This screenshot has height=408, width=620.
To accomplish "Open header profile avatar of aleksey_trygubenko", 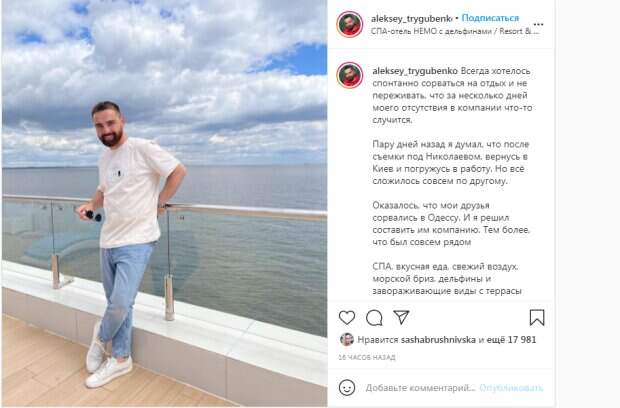I will (x=350, y=25).
